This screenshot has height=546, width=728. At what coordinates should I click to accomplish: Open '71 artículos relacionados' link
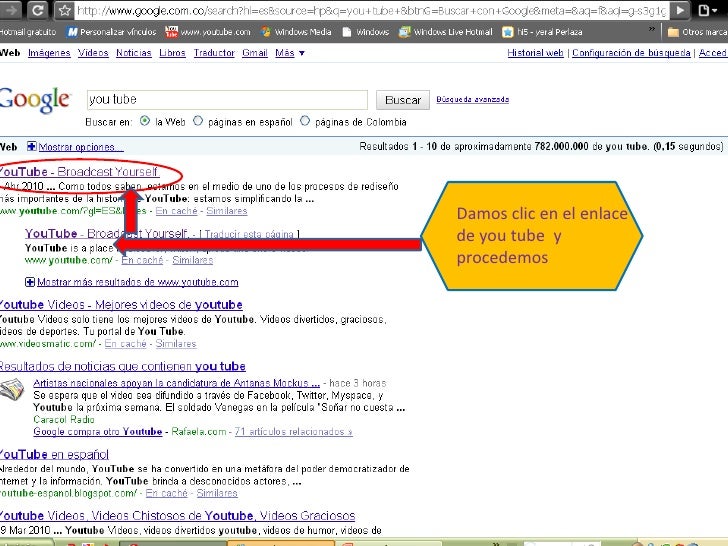(293, 432)
